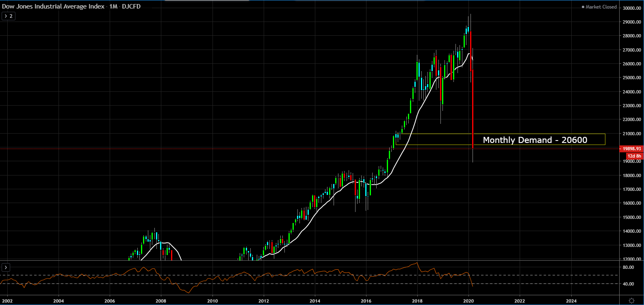Click the 2024 time axis label
Screen dimensions: 644x305
point(571,301)
